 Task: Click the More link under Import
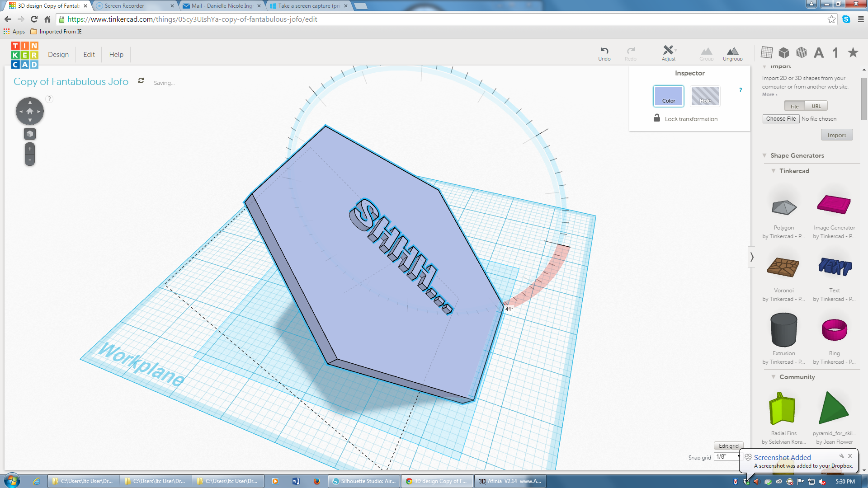[769, 94]
